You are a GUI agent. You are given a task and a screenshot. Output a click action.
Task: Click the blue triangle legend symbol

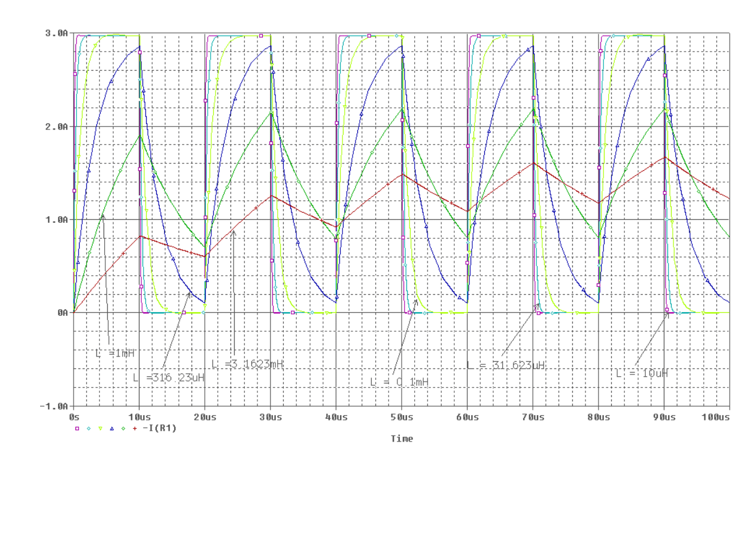tap(112, 428)
